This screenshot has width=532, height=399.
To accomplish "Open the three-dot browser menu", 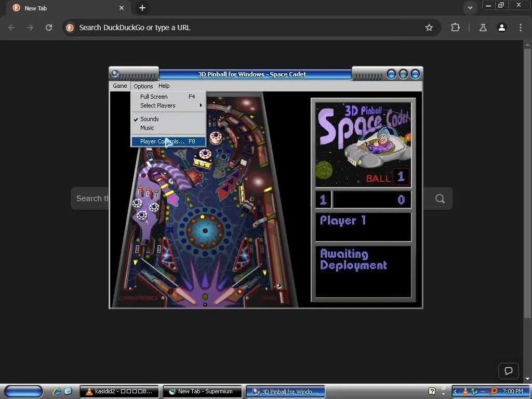I will coord(521,28).
